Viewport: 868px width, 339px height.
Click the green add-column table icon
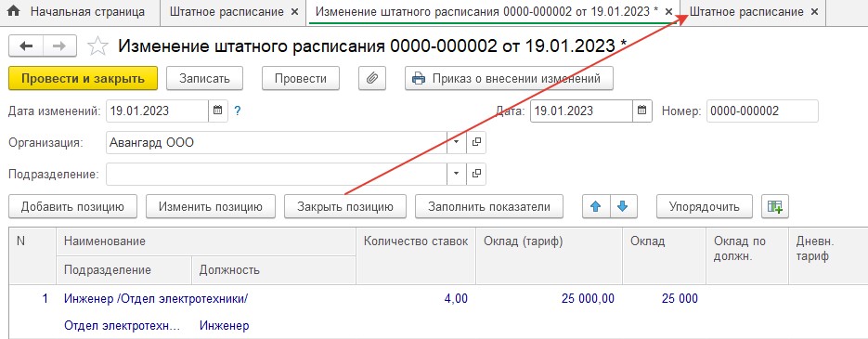pos(775,206)
